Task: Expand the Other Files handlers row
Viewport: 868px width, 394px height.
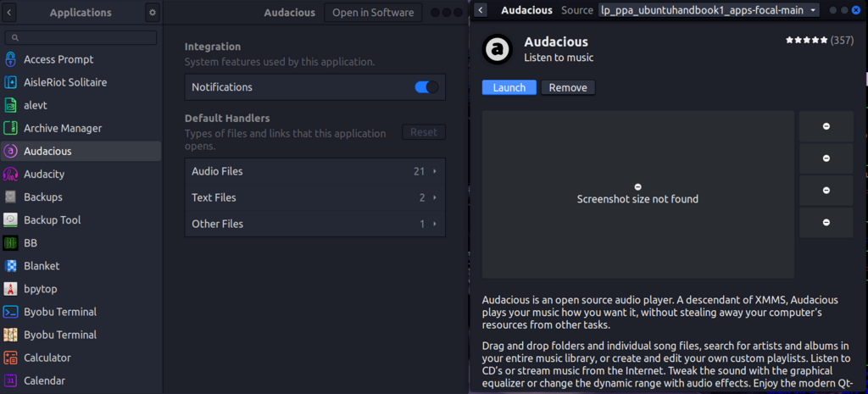Action: pyautogui.click(x=315, y=225)
